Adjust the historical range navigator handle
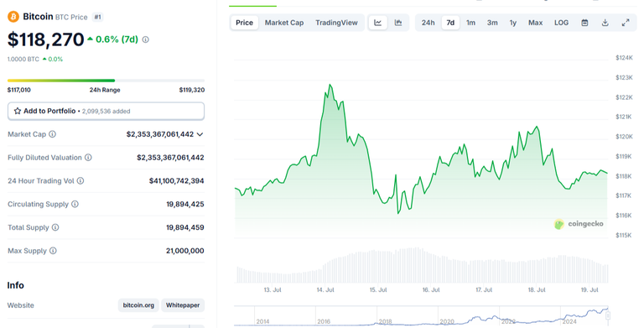The height and width of the screenshot is (328, 644). 608,315
